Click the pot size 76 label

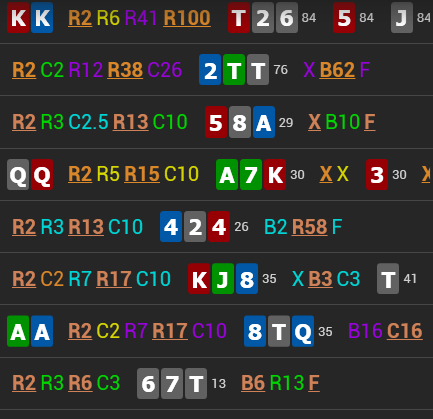point(281,70)
